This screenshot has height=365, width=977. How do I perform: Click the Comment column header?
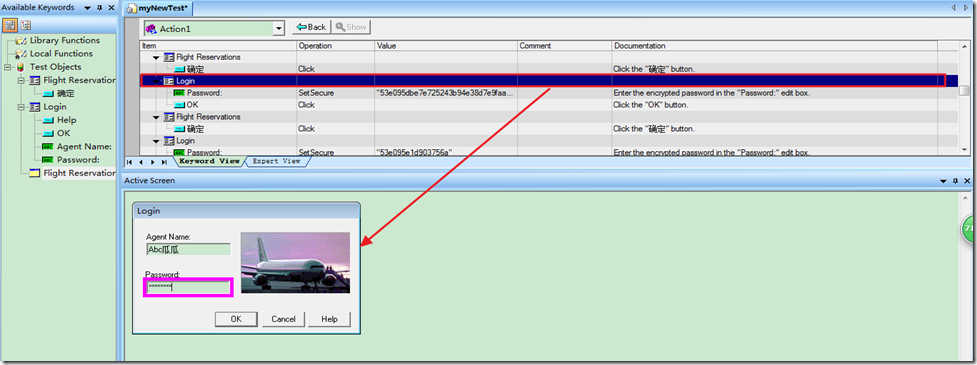point(565,46)
